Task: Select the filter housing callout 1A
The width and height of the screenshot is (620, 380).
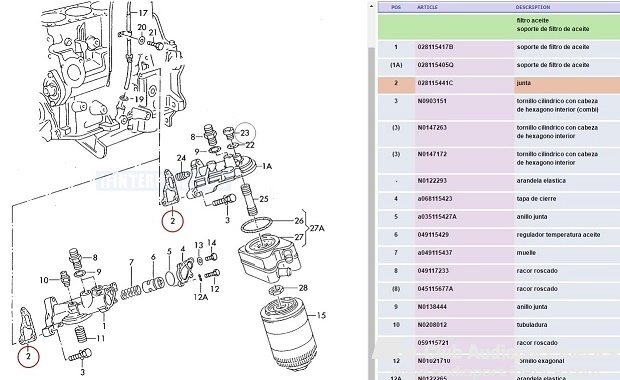Action: (x=267, y=166)
